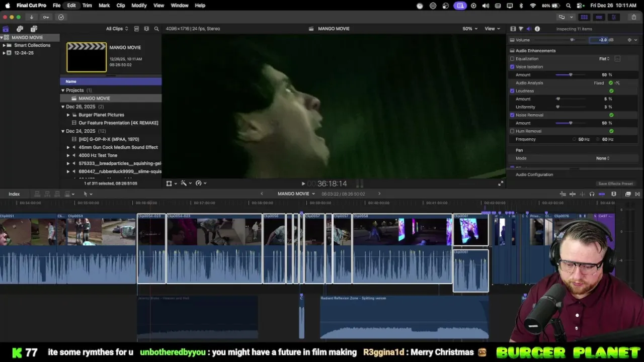Enable the Equalization checkbox

click(x=512, y=59)
